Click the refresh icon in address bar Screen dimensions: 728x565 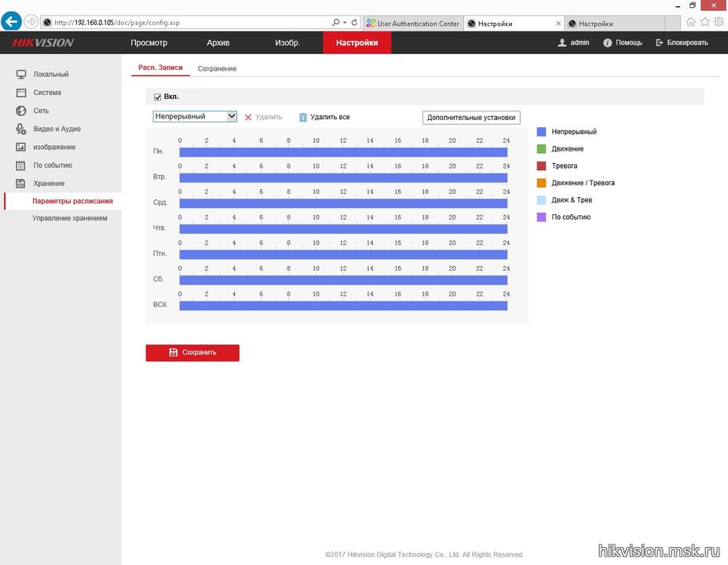(x=354, y=22)
